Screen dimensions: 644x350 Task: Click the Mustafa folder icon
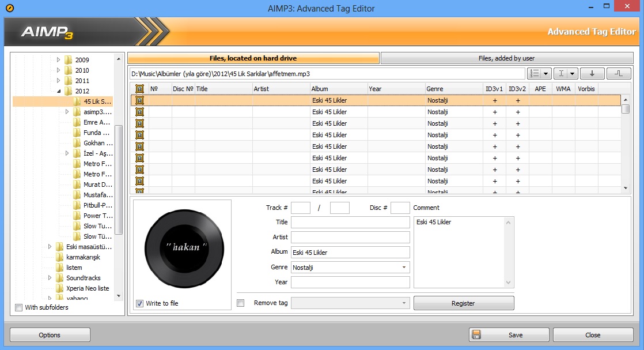click(x=77, y=195)
